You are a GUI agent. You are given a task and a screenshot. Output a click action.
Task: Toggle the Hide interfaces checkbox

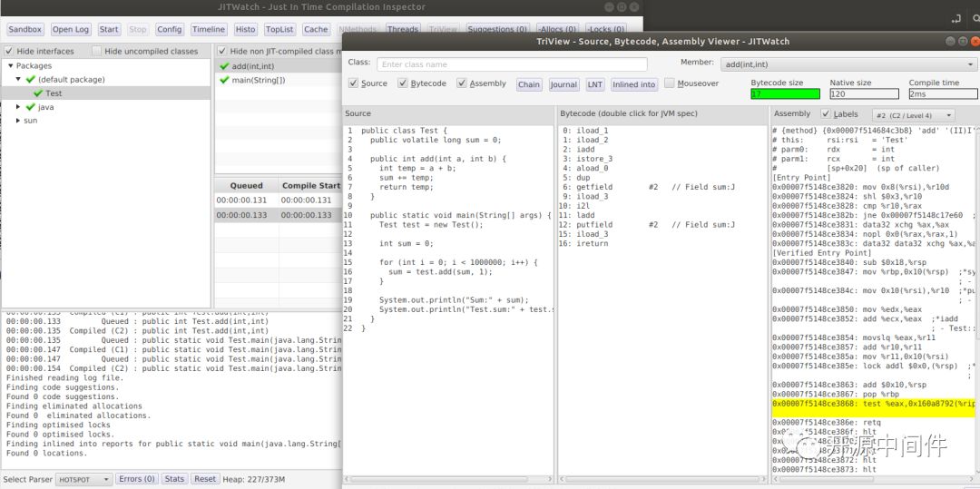9,51
